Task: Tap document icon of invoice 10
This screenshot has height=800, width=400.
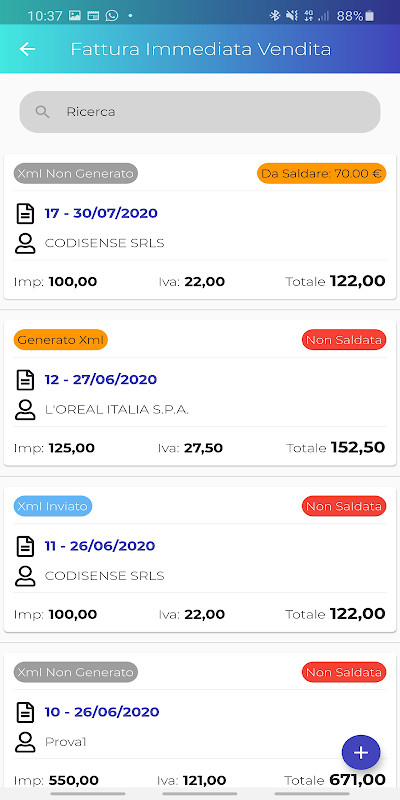Action: (25, 712)
